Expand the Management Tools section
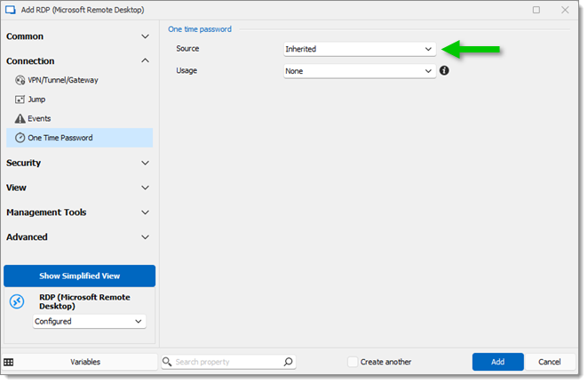The height and width of the screenshot is (384, 588). 78,212
